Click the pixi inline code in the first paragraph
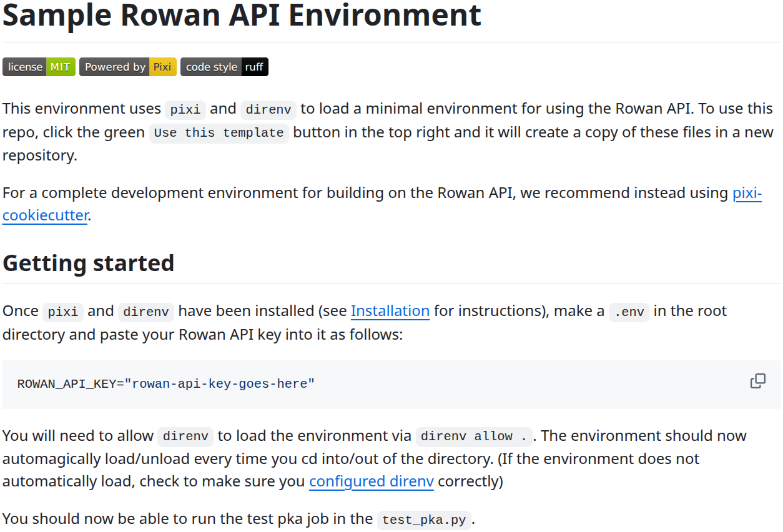The width and height of the screenshot is (783, 532). (x=185, y=109)
